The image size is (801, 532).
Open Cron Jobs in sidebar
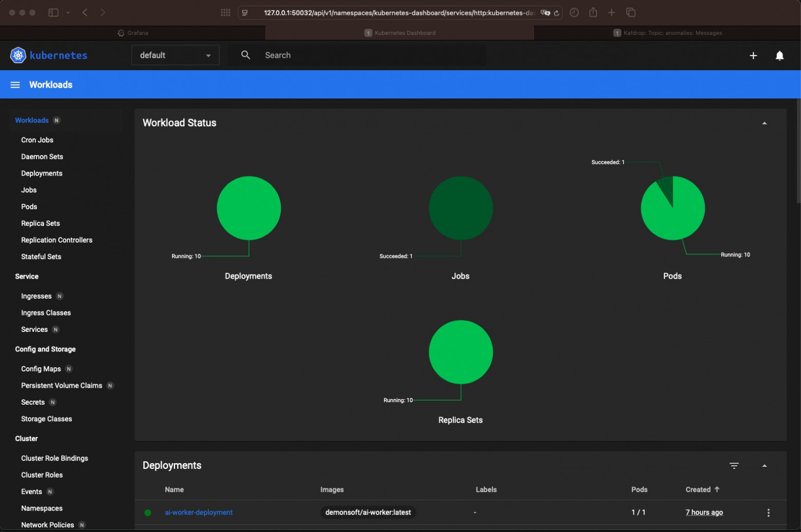click(37, 140)
